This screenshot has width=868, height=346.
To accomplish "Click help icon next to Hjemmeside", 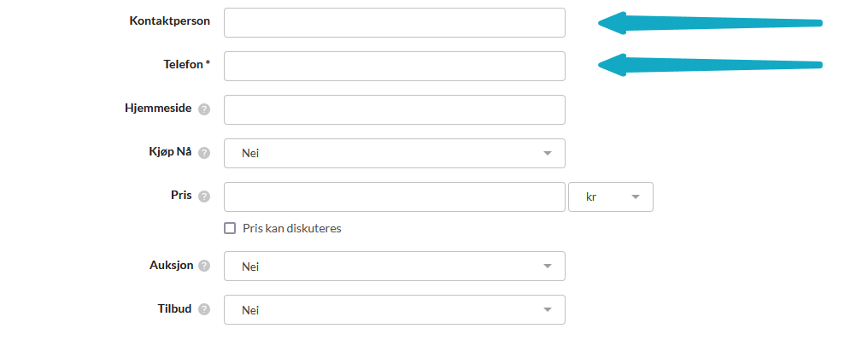I will click(x=204, y=109).
